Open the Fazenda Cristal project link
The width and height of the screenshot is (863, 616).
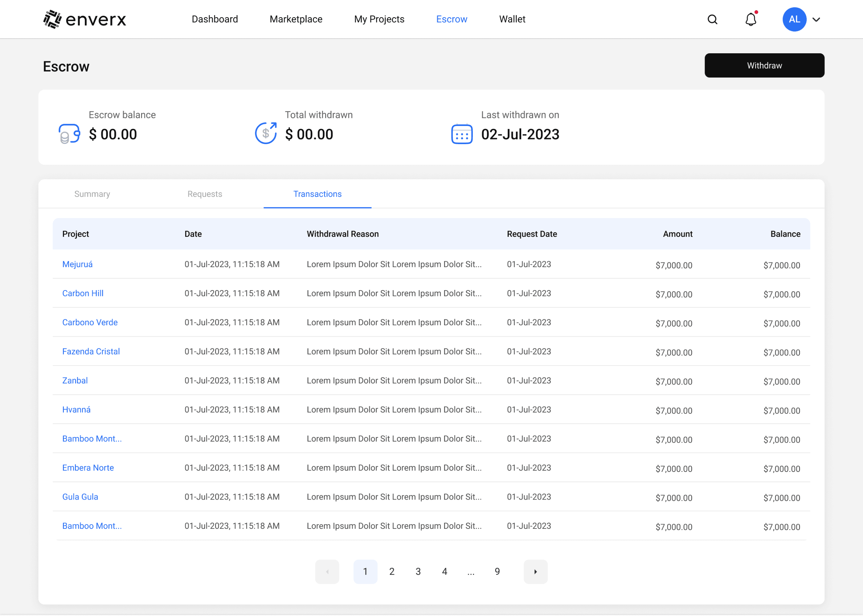tap(91, 351)
